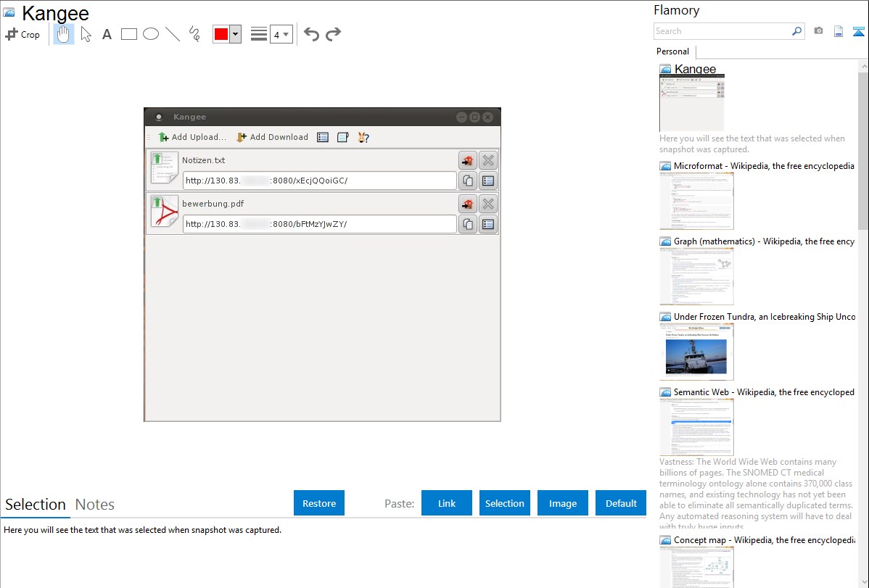Click the Under Frozen Tundra snapshot title
The image size is (869, 588).
(765, 316)
